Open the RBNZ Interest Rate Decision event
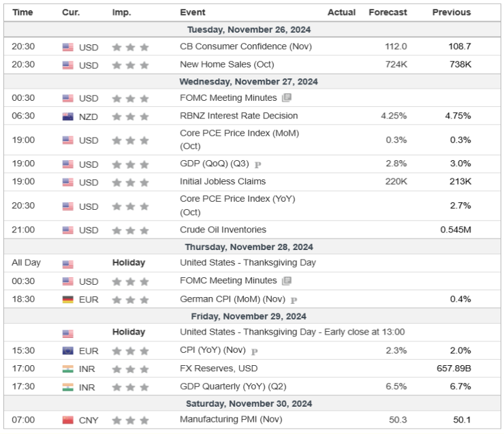Viewport: 504px width, 434px height. [238, 116]
